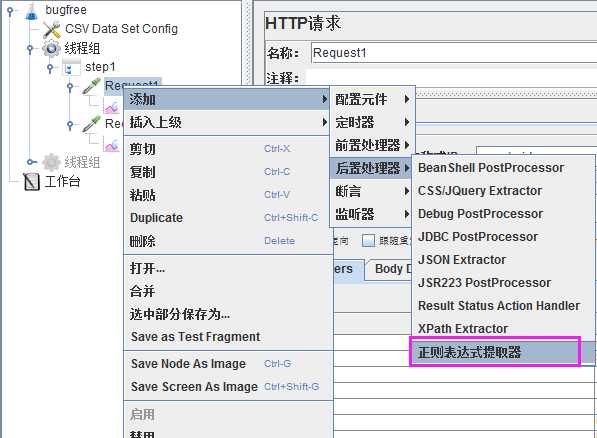Screen dimensions: 597x438
Task: Open the 断言 submenu
Action: pyautogui.click(x=372, y=191)
